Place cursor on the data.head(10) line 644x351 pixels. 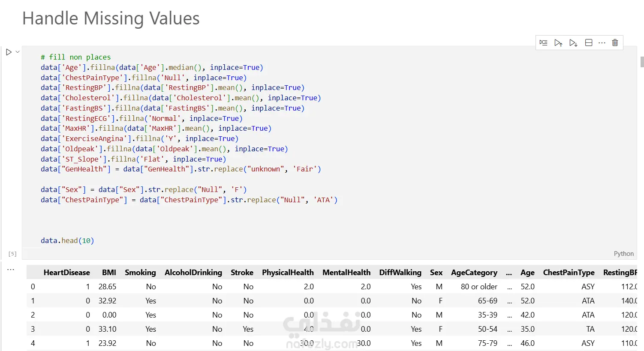[x=67, y=241]
